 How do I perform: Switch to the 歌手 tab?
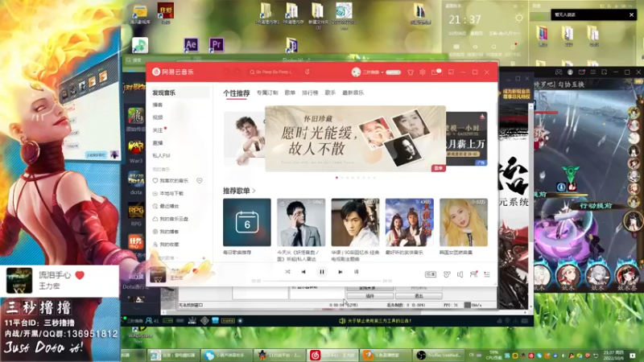point(330,93)
